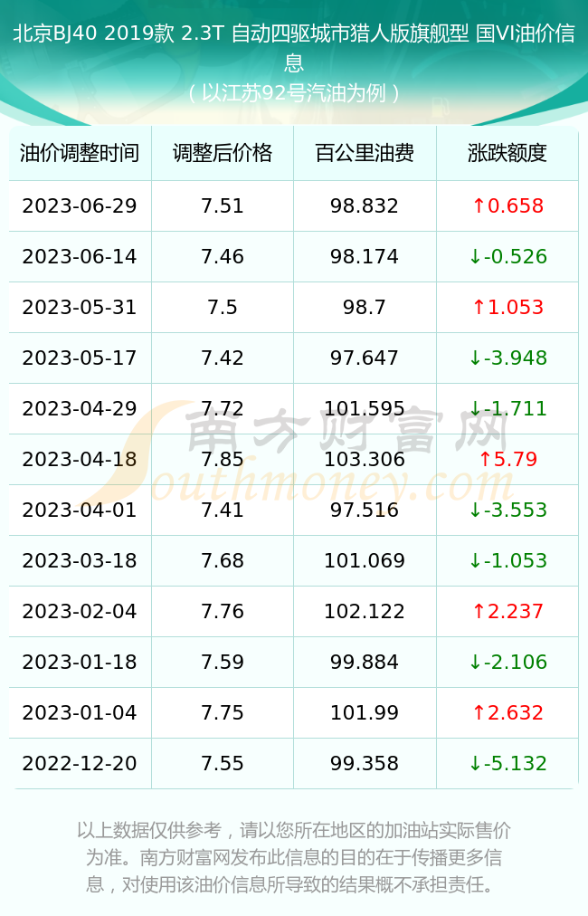Click the red up-arrow value 2.632
Screen dimensions: 588x916
[508, 712]
